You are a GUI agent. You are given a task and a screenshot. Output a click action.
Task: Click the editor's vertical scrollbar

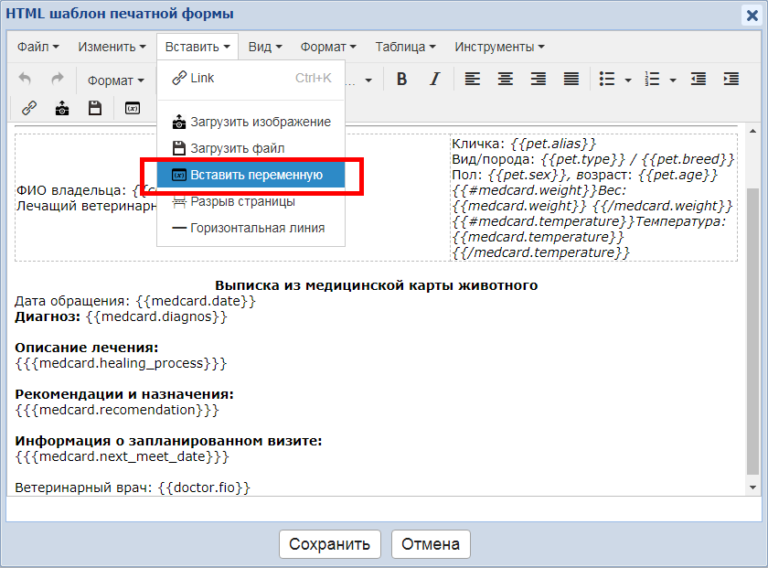[753, 320]
